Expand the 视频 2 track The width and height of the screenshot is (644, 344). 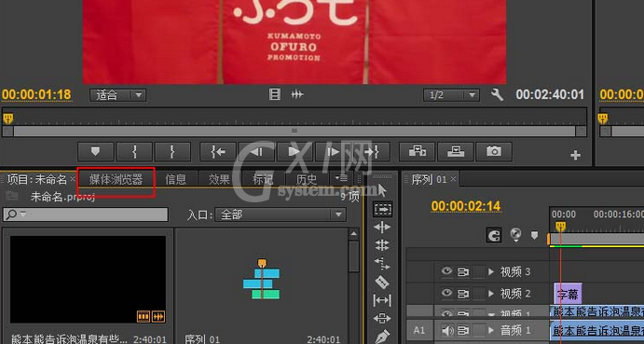coord(491,294)
